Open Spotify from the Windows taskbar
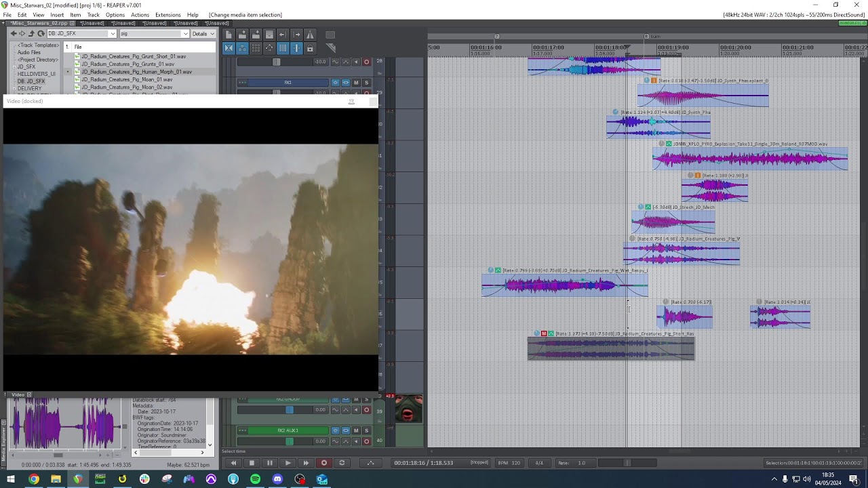The height and width of the screenshot is (488, 868). pos(255,479)
